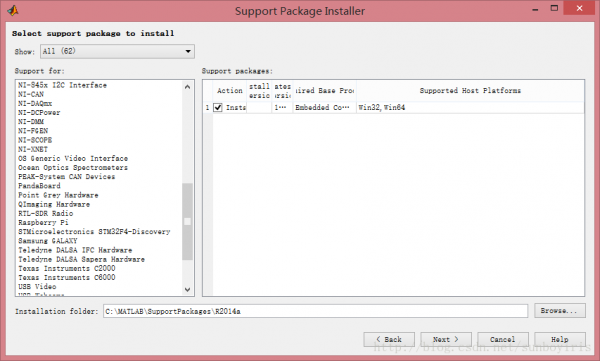Viewport: 600px width, 361px height.
Task: Toggle the Install checkbox in row 1
Action: 218,108
